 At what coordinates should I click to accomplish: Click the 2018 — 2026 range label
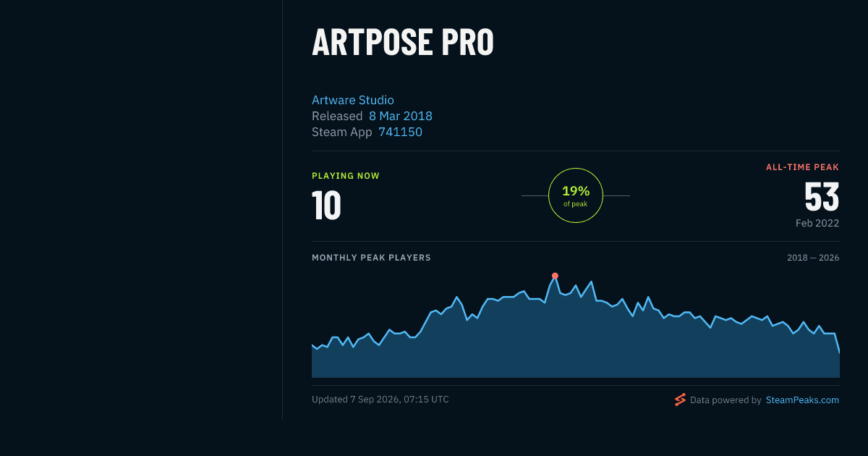click(813, 258)
